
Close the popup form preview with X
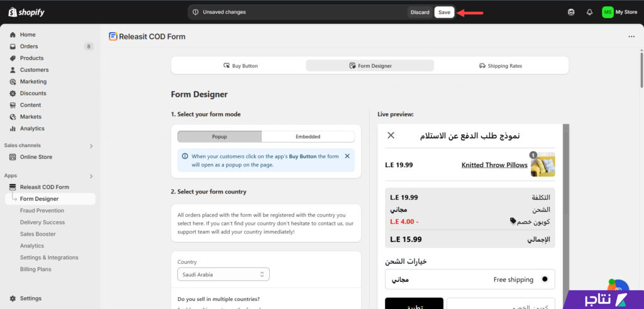click(391, 136)
